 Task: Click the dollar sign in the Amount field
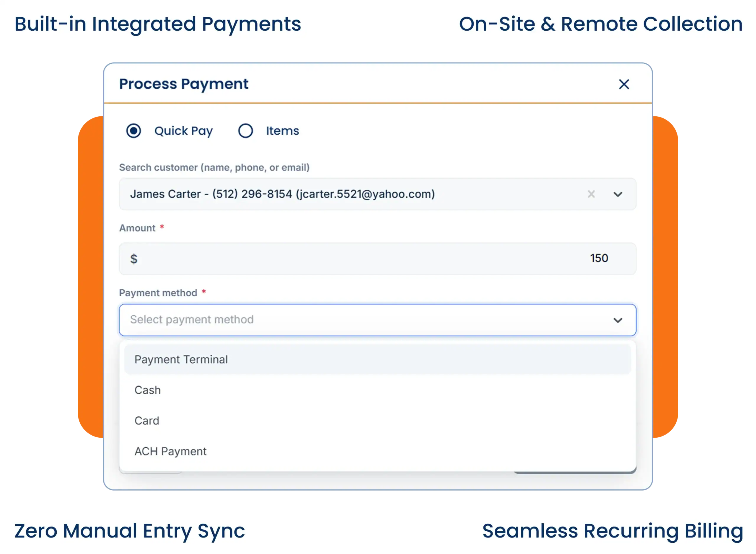tap(134, 259)
